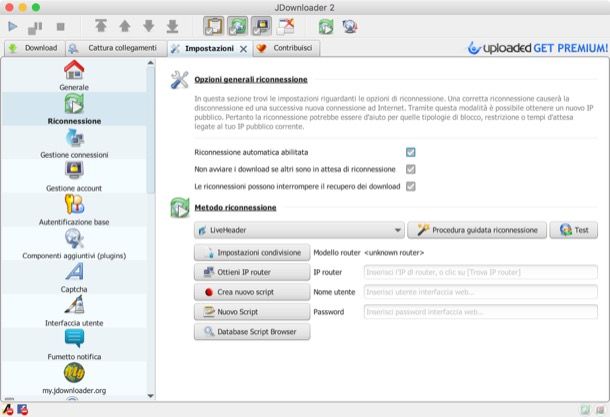Close the Impostazioni tab
The width and height of the screenshot is (610, 417).
click(x=244, y=49)
